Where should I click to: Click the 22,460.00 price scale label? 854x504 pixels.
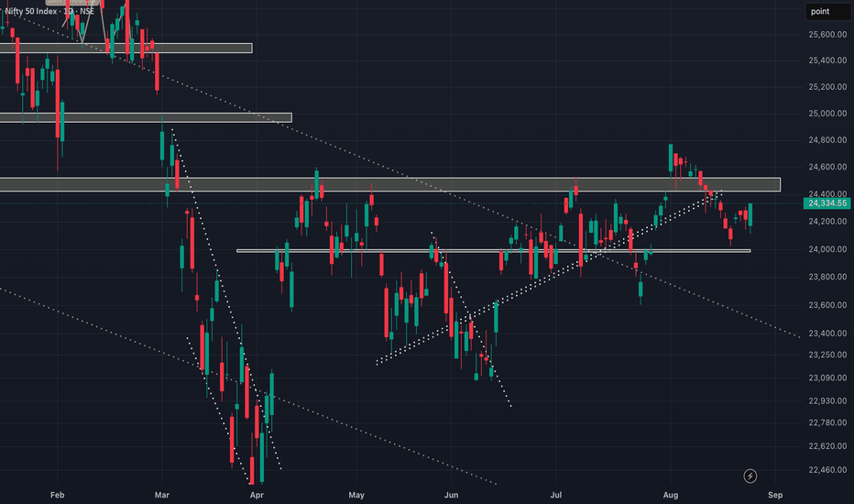click(x=827, y=470)
